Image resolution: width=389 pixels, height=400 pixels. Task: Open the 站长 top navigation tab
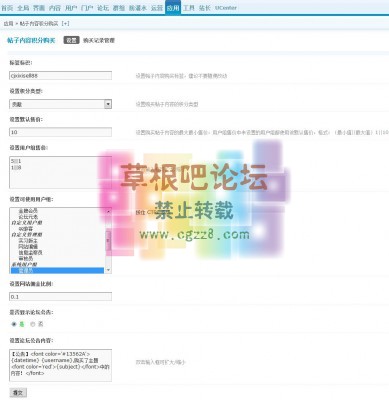(205, 8)
